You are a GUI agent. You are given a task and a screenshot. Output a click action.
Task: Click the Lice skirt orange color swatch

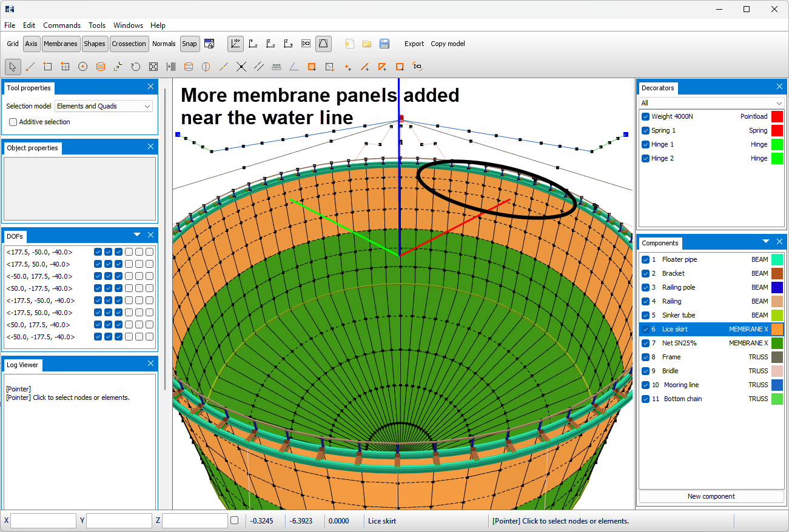(x=777, y=329)
